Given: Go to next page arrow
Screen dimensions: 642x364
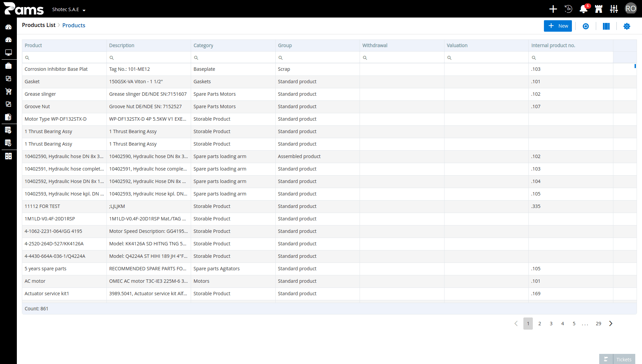Looking at the screenshot, I should (x=611, y=324).
